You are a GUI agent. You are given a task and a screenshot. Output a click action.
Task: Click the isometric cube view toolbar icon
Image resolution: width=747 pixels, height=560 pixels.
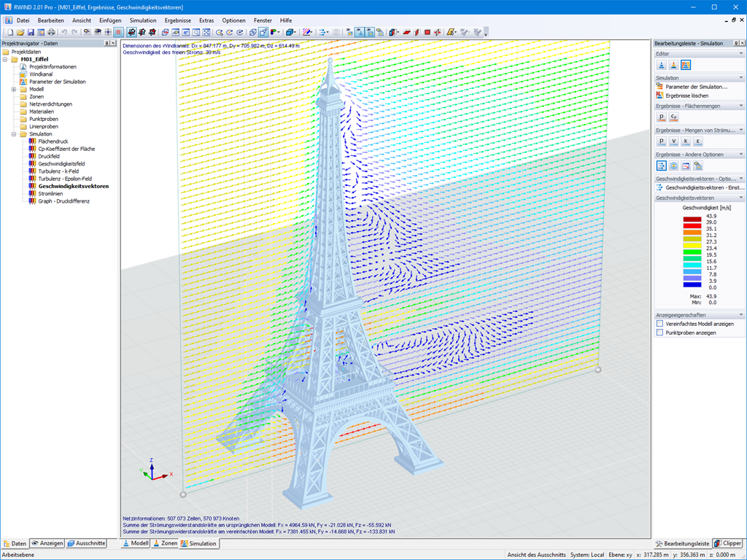click(252, 32)
